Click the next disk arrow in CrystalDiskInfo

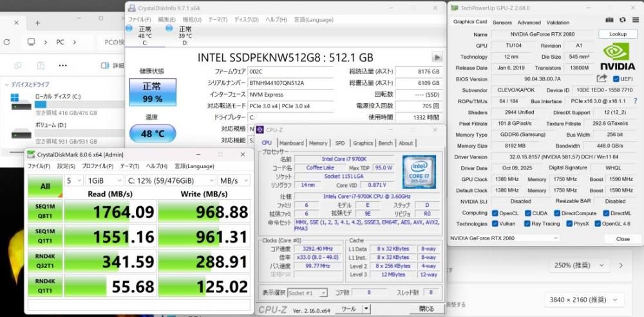pyautogui.click(x=437, y=57)
